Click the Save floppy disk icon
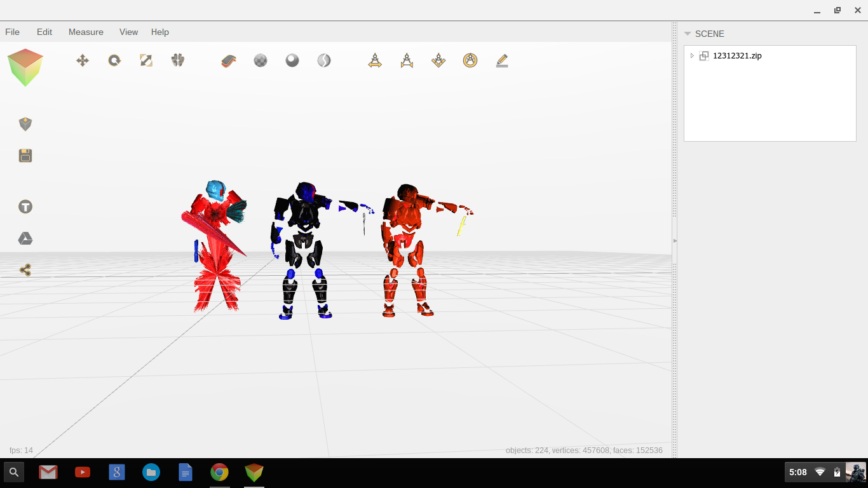868x488 pixels. click(x=25, y=156)
